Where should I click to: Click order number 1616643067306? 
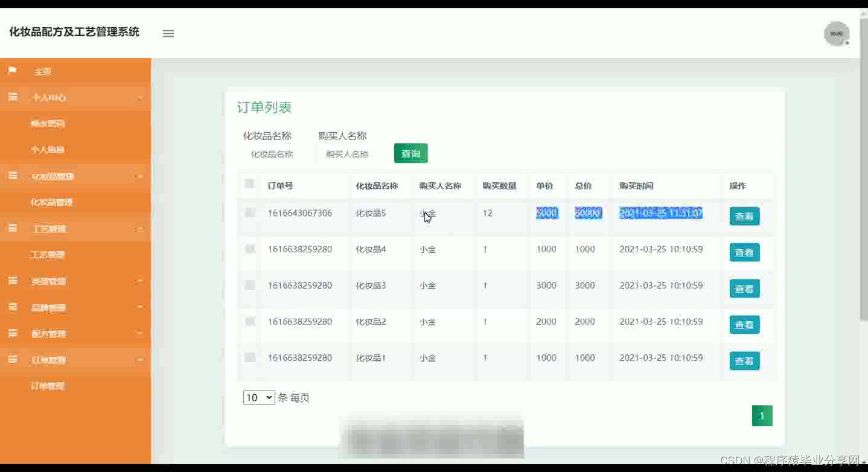(x=300, y=213)
